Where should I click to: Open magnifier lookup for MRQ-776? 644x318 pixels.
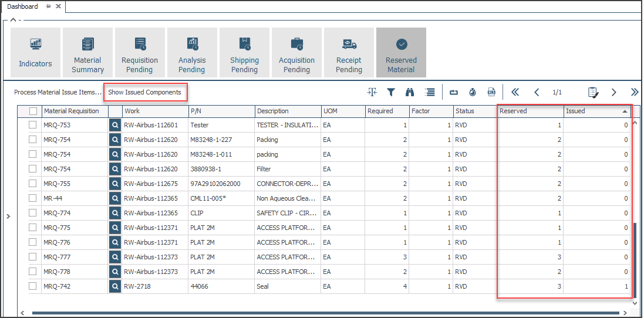click(115, 242)
